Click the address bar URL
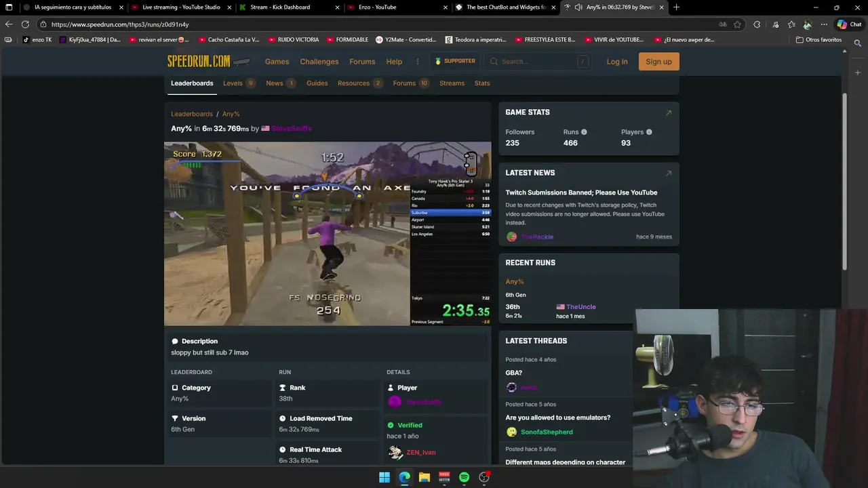The height and width of the screenshot is (488, 868). (120, 24)
